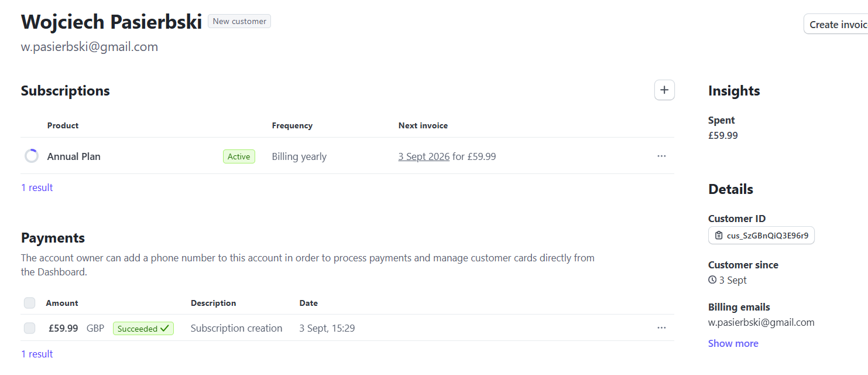The image size is (868, 375).
Task: Click the clipboard icon beside Customer ID
Action: [719, 236]
